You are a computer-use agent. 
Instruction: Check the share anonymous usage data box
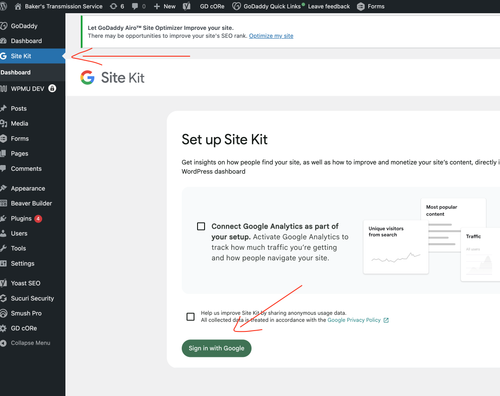190,317
